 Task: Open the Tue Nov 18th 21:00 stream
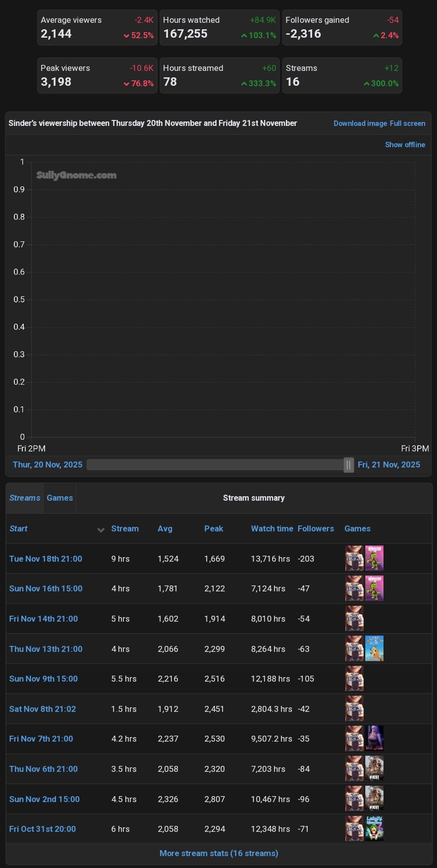coord(46,559)
